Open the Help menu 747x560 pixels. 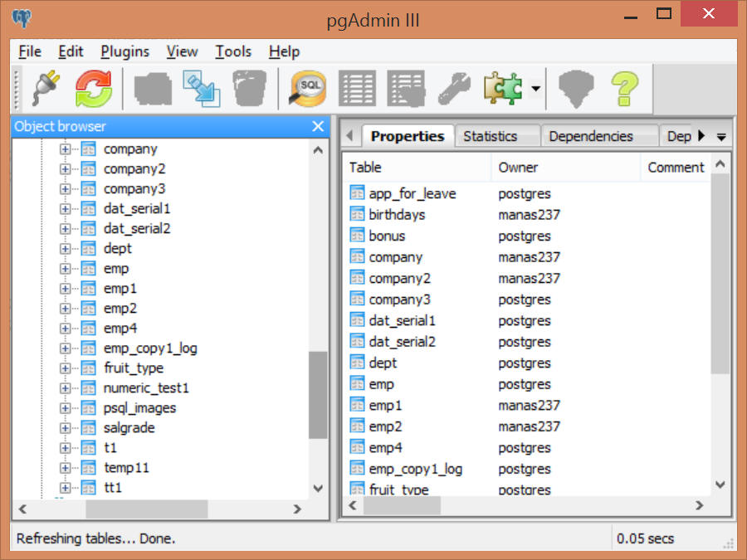(x=284, y=51)
